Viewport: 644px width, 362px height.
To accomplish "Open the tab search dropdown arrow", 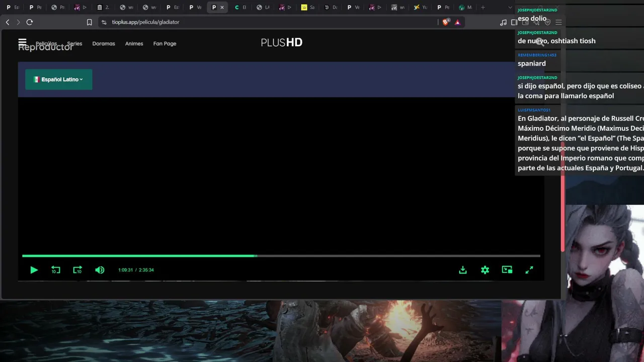I will (x=510, y=8).
